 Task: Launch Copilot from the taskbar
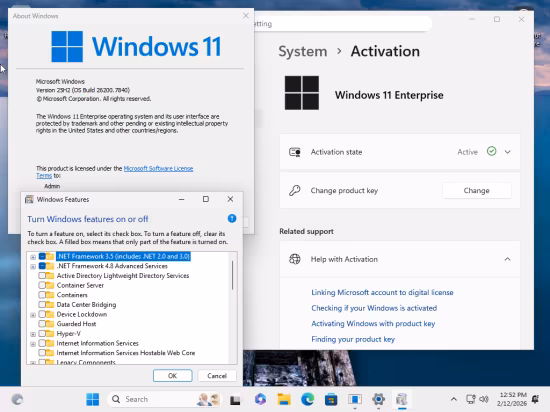pyautogui.click(x=260, y=399)
